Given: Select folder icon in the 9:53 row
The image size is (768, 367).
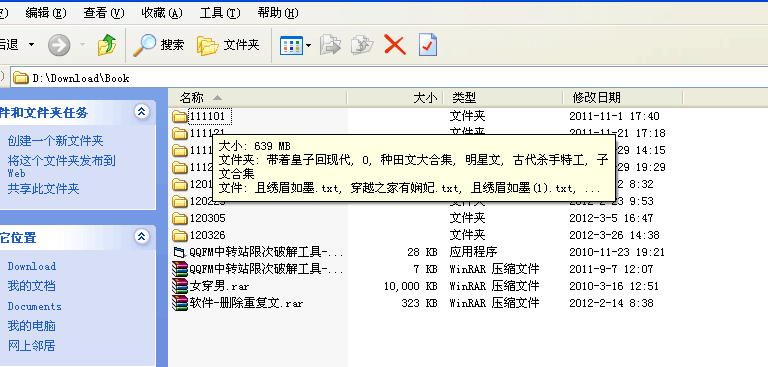Looking at the screenshot, I should tap(180, 201).
